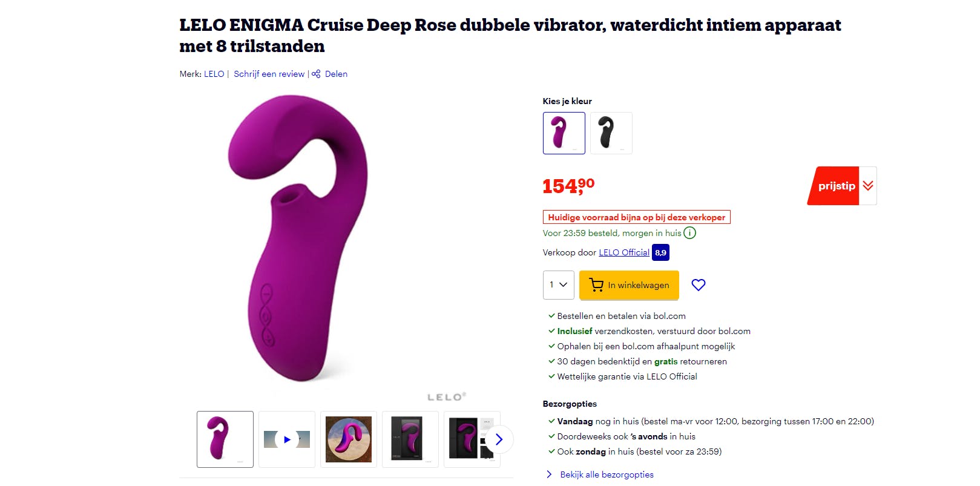Click the red prijstip label
Screen dimensions: 980x486
[x=834, y=186]
